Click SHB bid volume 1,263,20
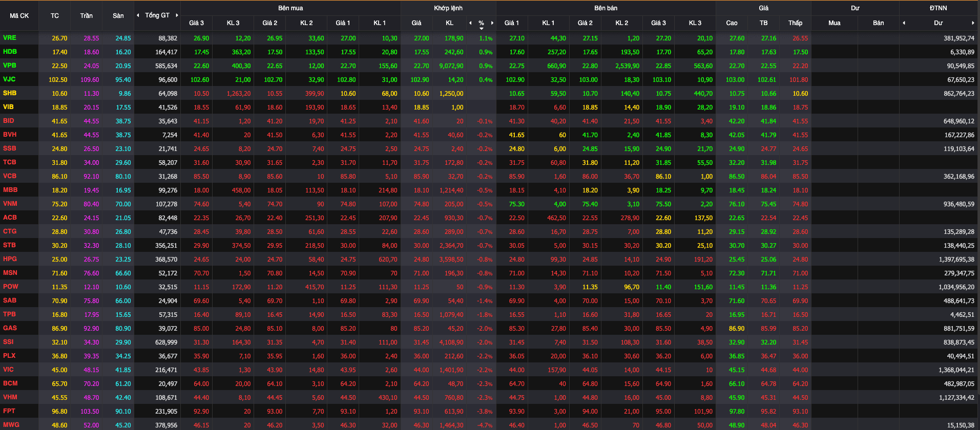The height and width of the screenshot is (430, 980). tap(239, 94)
